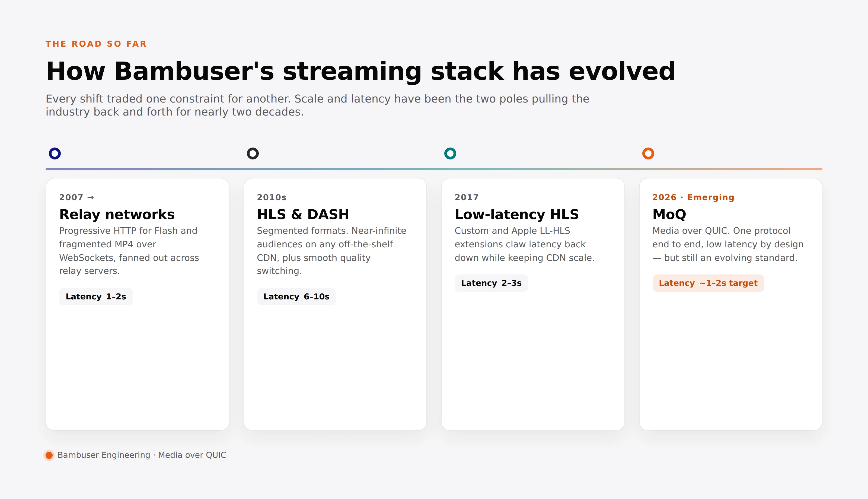Click the headline "How Bambuser's streaming stack has evolved"
The width and height of the screenshot is (868, 499).
pos(360,71)
